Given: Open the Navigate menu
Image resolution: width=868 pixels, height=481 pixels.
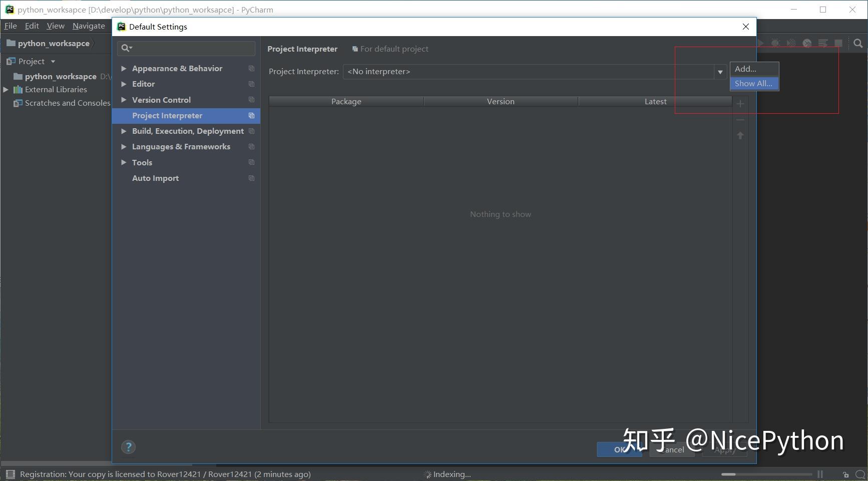Looking at the screenshot, I should (89, 26).
